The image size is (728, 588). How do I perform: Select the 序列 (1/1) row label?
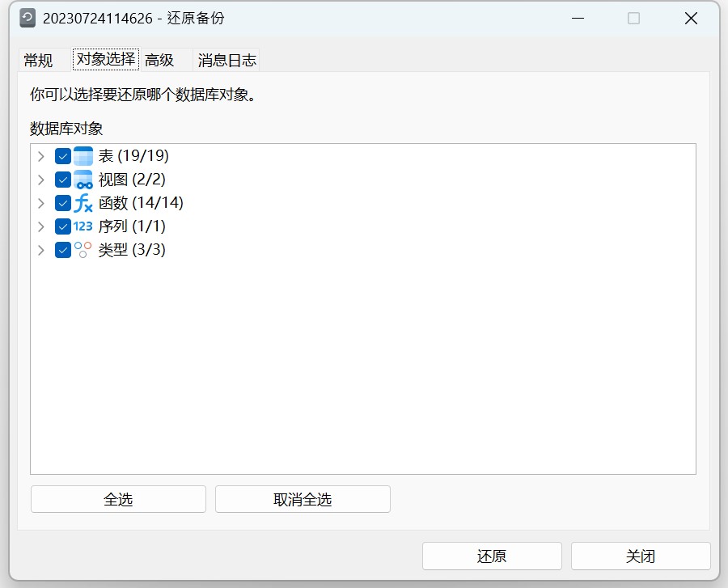click(x=132, y=226)
